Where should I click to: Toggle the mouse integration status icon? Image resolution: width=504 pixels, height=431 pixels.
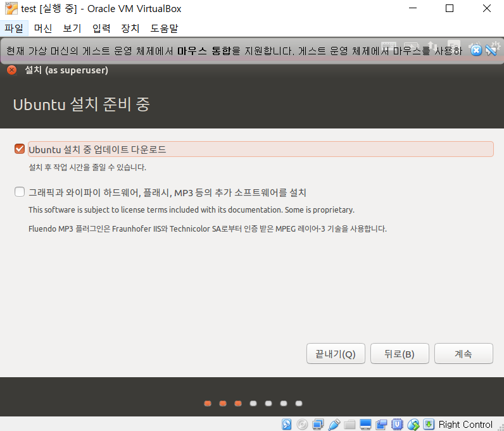click(x=413, y=424)
